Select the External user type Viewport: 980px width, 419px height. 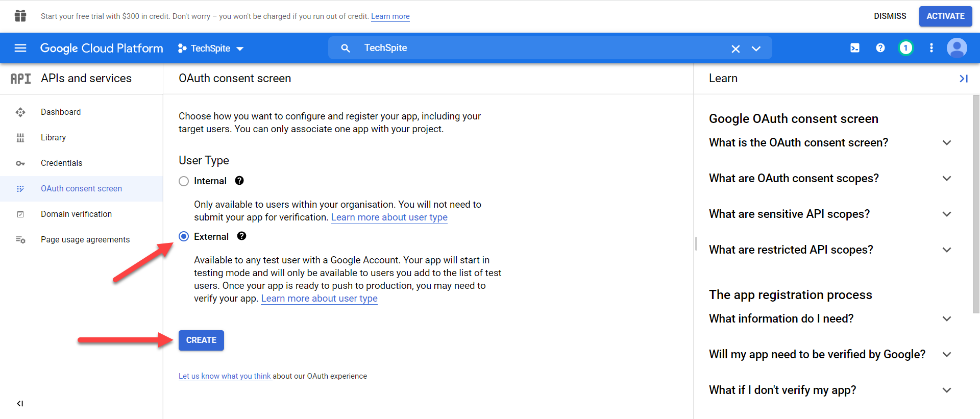point(184,236)
